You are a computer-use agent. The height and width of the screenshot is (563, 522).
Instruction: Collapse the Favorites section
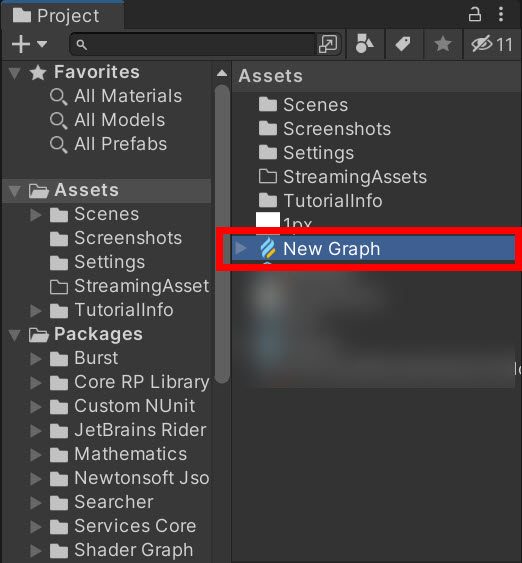tap(14, 73)
